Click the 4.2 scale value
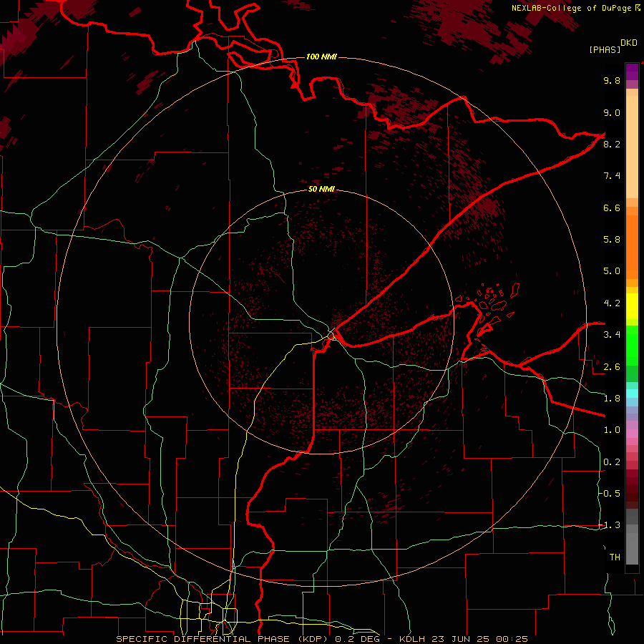This screenshot has width=644, height=644. click(612, 303)
